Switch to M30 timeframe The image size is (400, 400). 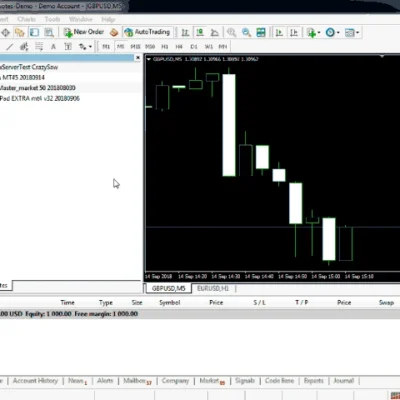click(x=150, y=47)
